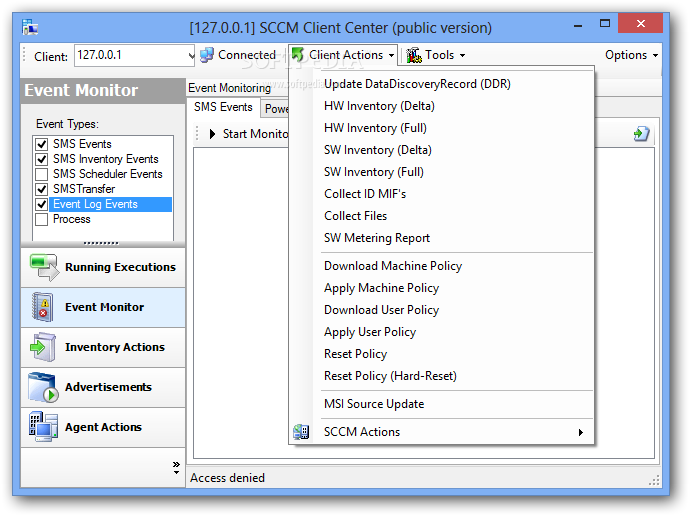This screenshot has width=690, height=516.
Task: Click the Running Executions icon
Action: (44, 267)
